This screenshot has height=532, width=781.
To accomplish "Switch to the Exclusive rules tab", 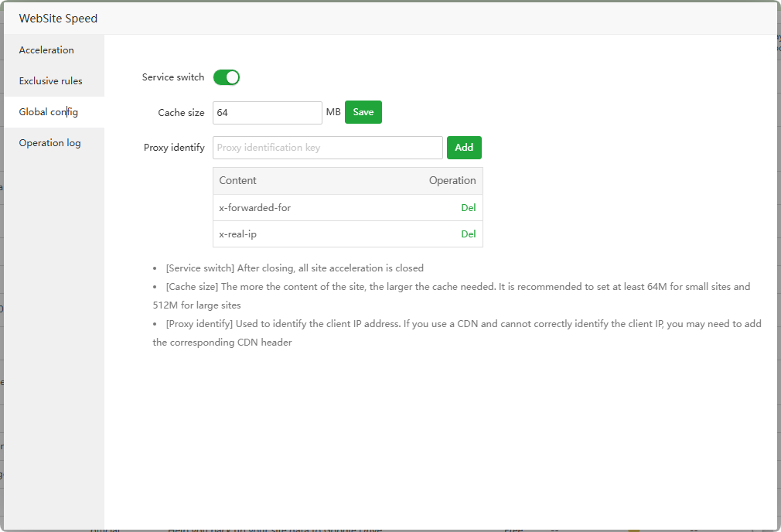I will (50, 81).
